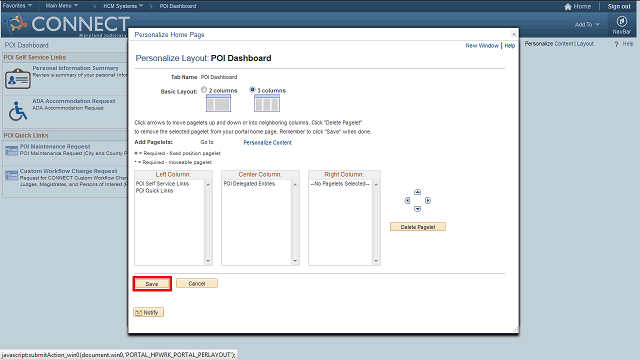Click Right Column list scroll-up arrow

(376, 184)
